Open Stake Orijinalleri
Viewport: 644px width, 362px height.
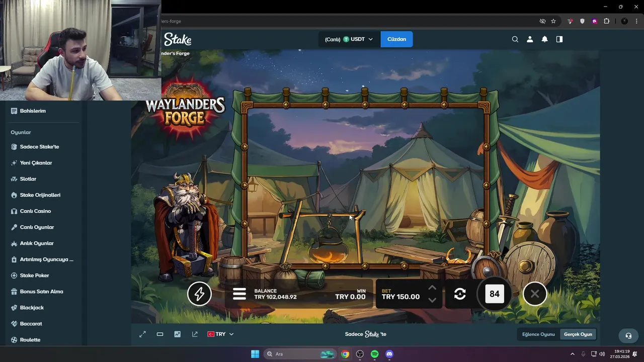click(40, 195)
